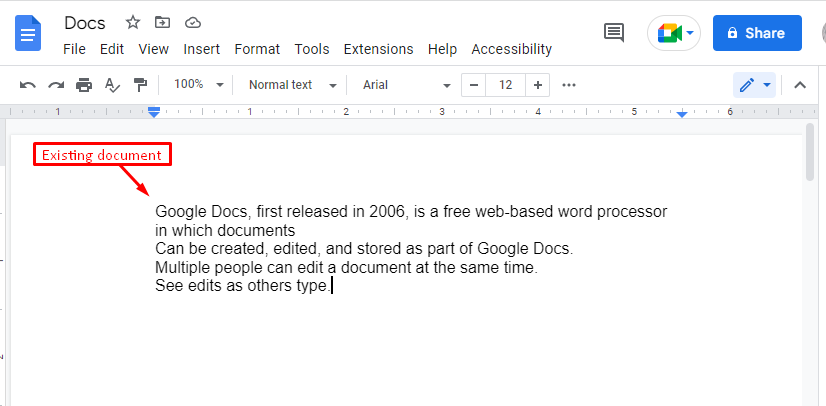826x406 pixels.
Task: Click the Google Docs home icon
Action: click(x=28, y=33)
